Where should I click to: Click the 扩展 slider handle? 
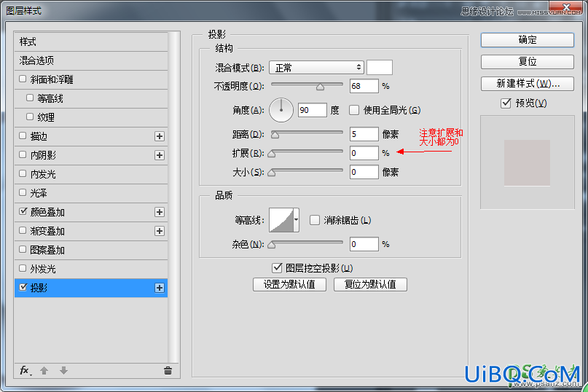272,154
